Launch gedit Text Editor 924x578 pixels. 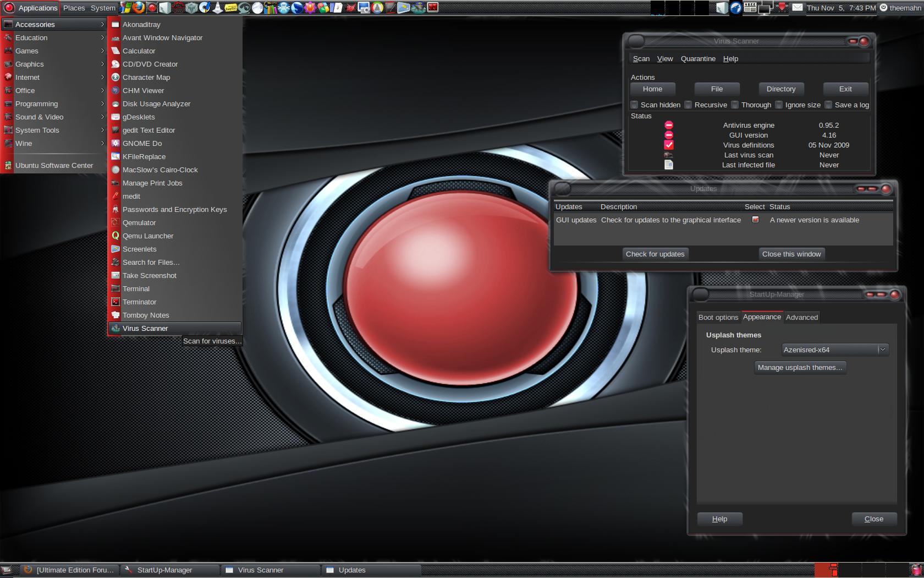tap(175, 130)
